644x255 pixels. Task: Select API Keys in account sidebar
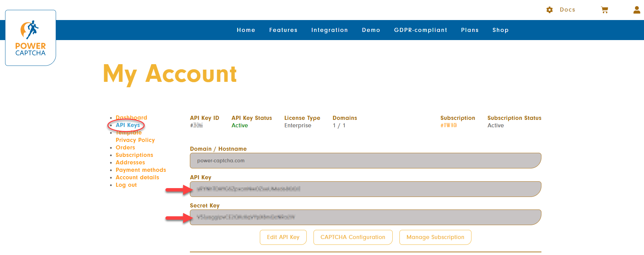128,125
